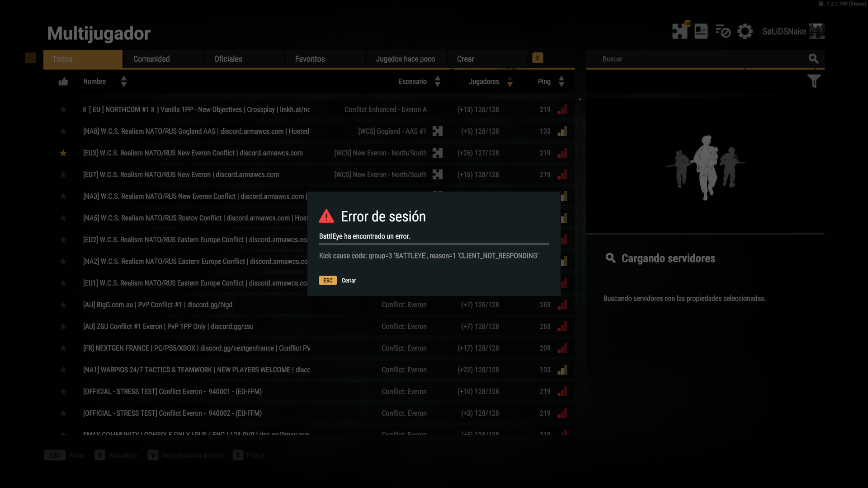The image size is (868, 488).
Task: Click ping bars icon on BigD.com.au row
Action: (x=562, y=305)
